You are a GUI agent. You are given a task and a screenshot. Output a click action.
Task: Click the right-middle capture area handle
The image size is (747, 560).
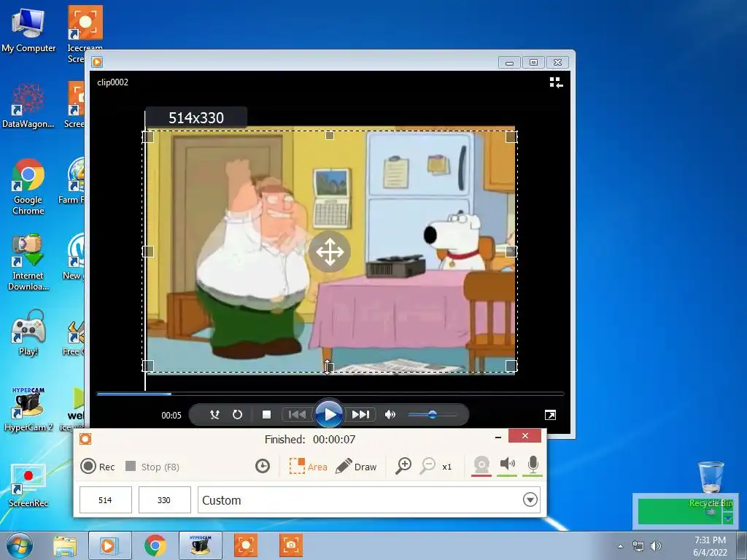(x=511, y=252)
